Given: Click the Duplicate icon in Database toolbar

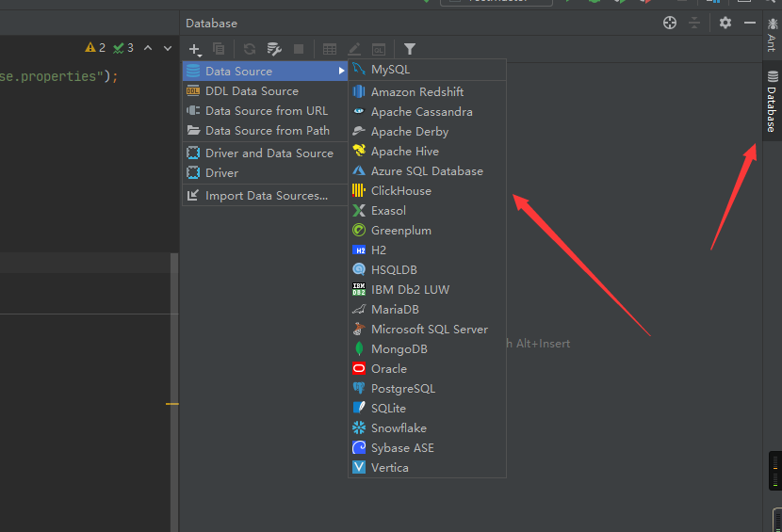Looking at the screenshot, I should (x=219, y=49).
